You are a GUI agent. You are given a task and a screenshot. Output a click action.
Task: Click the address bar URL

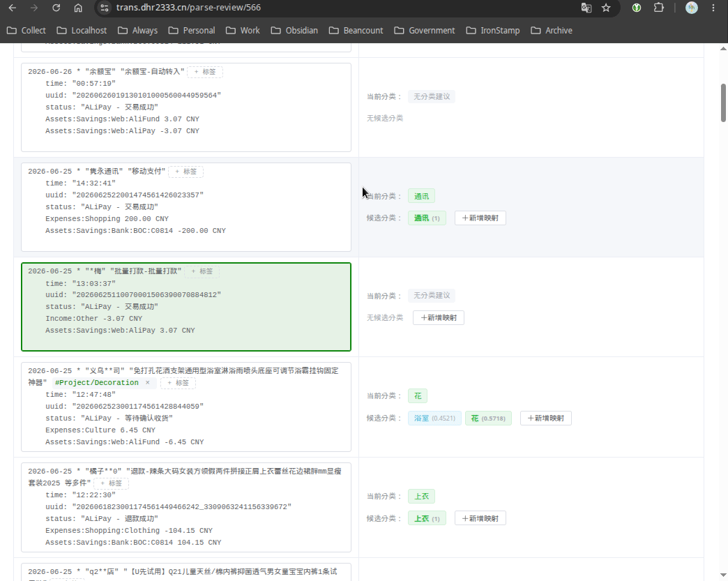tap(188, 8)
